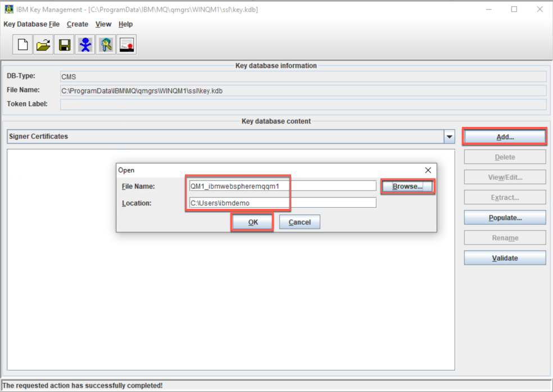Click the 'Key database content' heading

(276, 121)
